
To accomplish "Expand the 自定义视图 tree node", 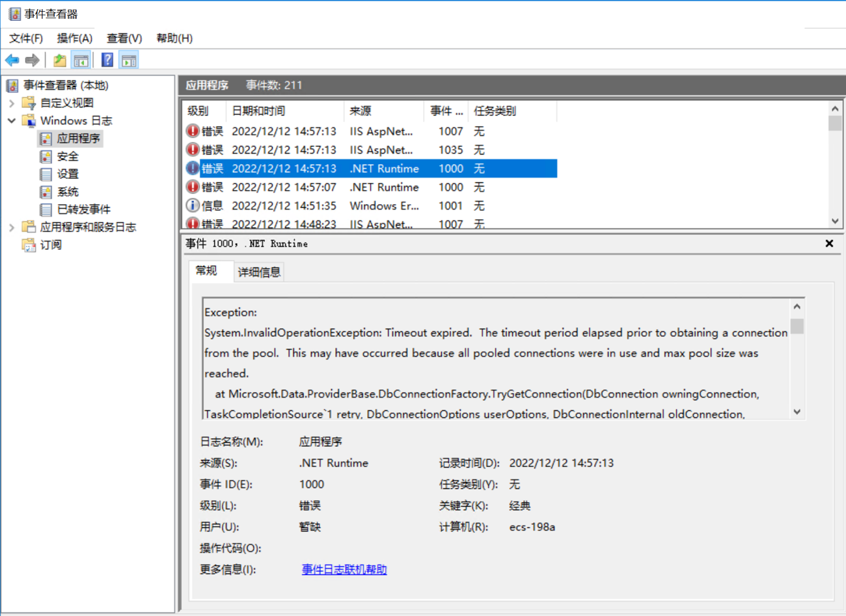I will 12,103.
